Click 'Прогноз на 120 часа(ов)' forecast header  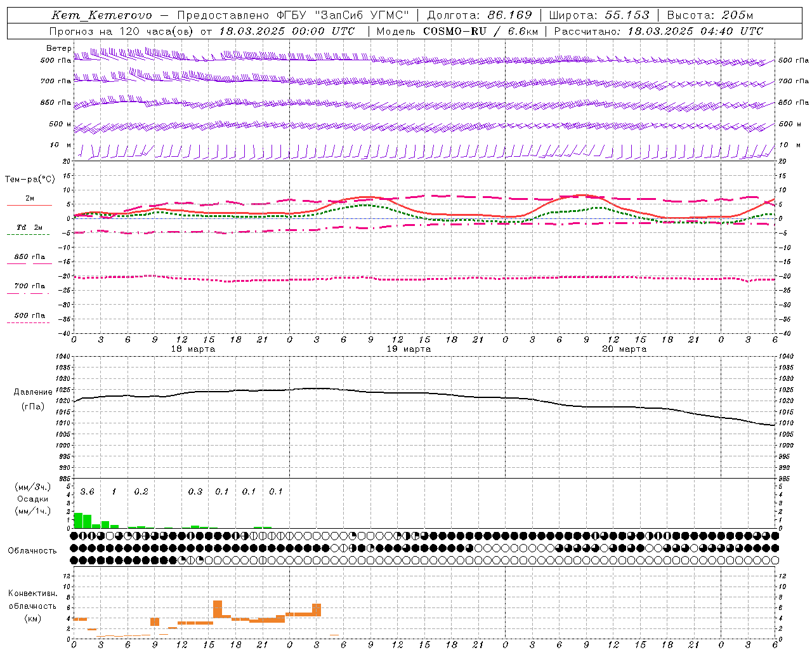122,31
